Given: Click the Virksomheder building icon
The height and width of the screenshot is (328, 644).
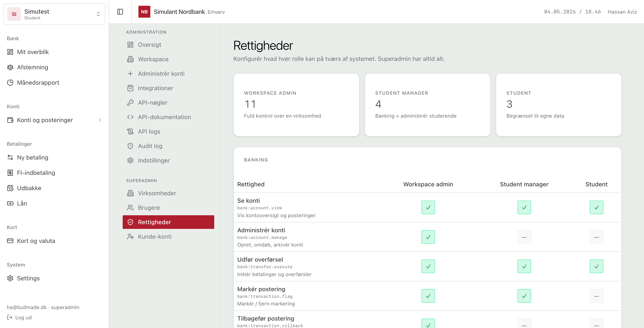Looking at the screenshot, I should (x=130, y=193).
